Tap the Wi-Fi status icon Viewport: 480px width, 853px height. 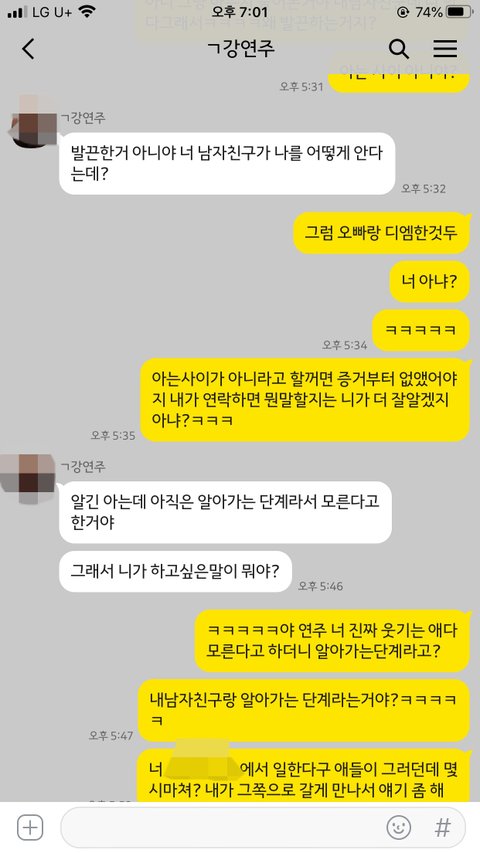(87, 12)
